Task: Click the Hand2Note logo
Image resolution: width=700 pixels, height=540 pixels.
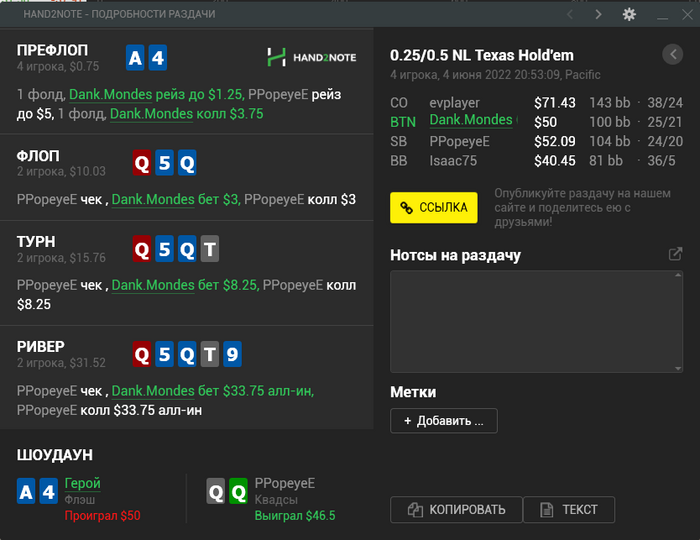Action: tap(312, 57)
